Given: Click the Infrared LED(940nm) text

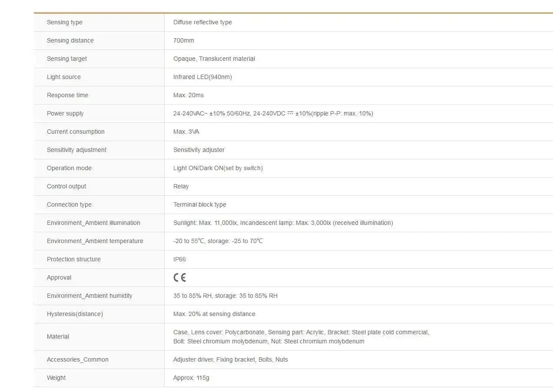Looking at the screenshot, I should tap(202, 77).
